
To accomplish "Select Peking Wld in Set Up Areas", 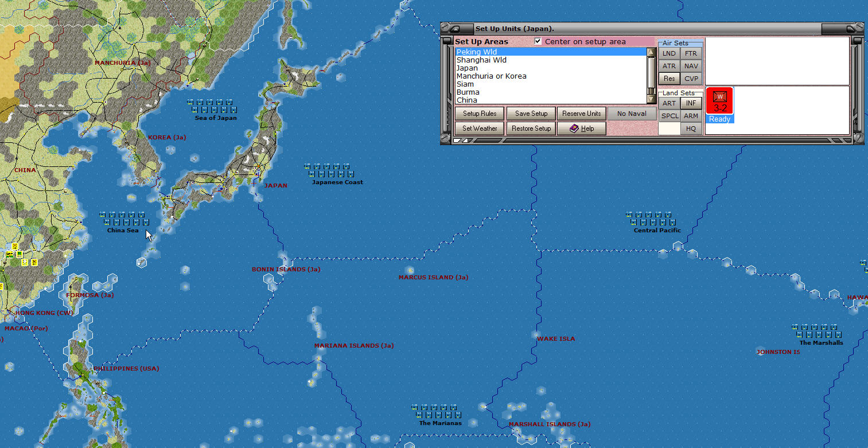I will pyautogui.click(x=551, y=52).
